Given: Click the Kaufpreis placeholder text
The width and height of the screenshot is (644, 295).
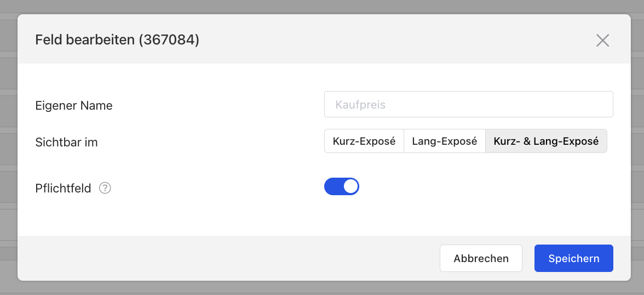Looking at the screenshot, I should [x=360, y=105].
